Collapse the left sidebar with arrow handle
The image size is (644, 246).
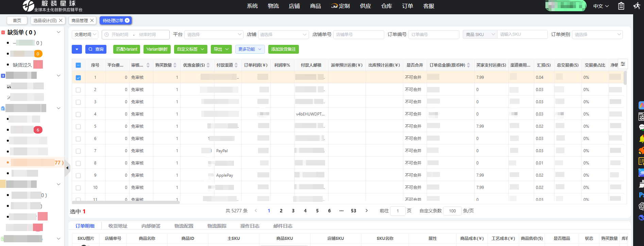(67, 168)
